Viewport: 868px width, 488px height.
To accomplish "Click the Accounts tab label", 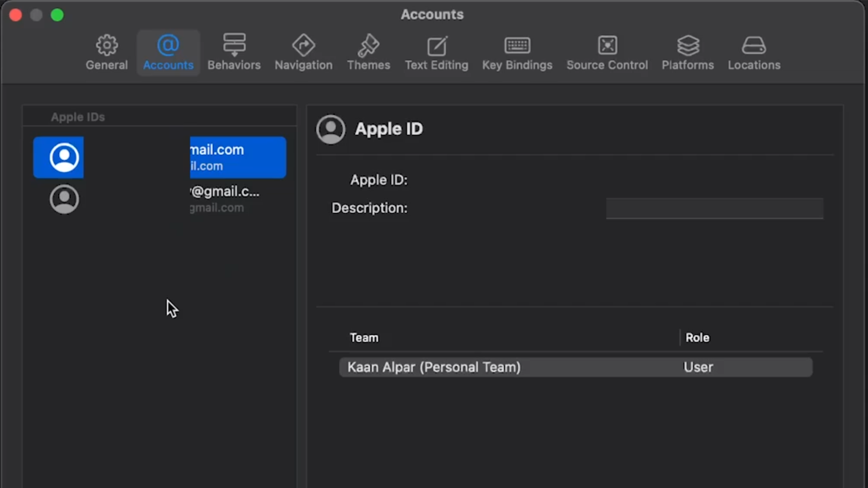I will [x=168, y=65].
